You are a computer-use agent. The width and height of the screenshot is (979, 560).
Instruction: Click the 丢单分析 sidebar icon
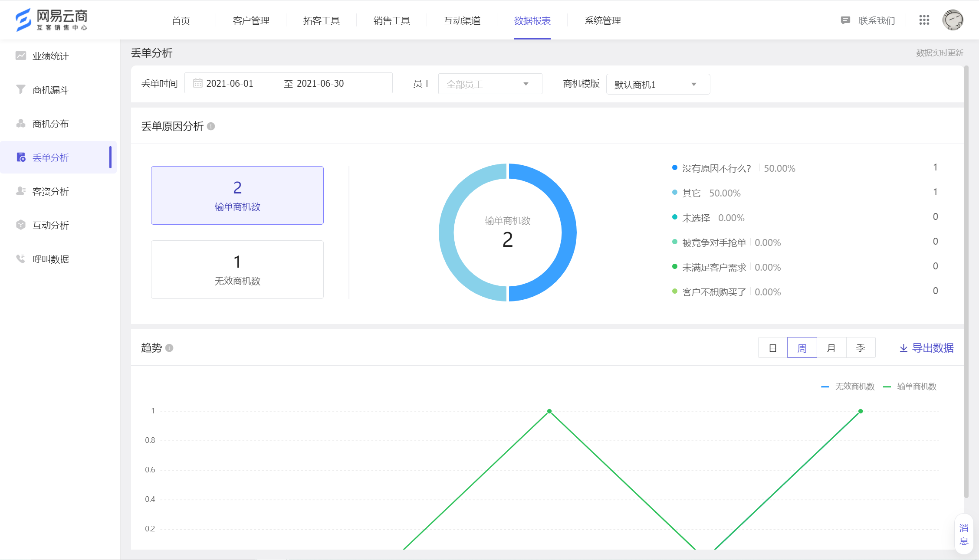[21, 157]
